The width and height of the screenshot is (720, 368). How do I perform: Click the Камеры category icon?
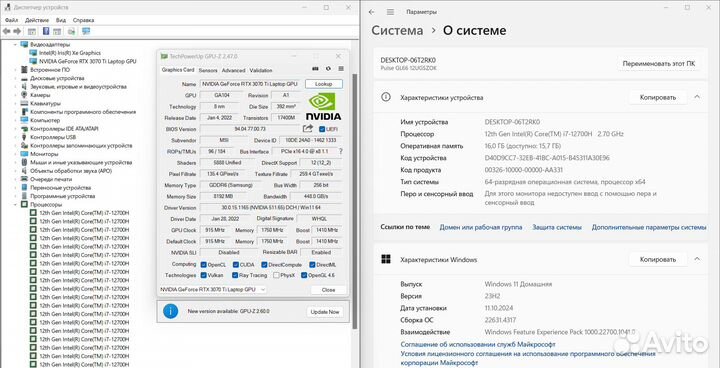24,95
